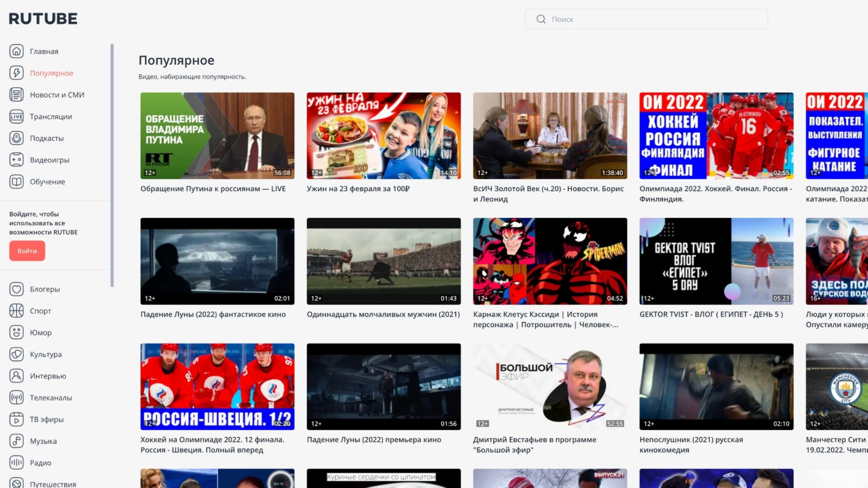The image size is (868, 488).
Task: Click the GEKTOR TVIST Египет vlog thumbnail
Action: coord(716,261)
